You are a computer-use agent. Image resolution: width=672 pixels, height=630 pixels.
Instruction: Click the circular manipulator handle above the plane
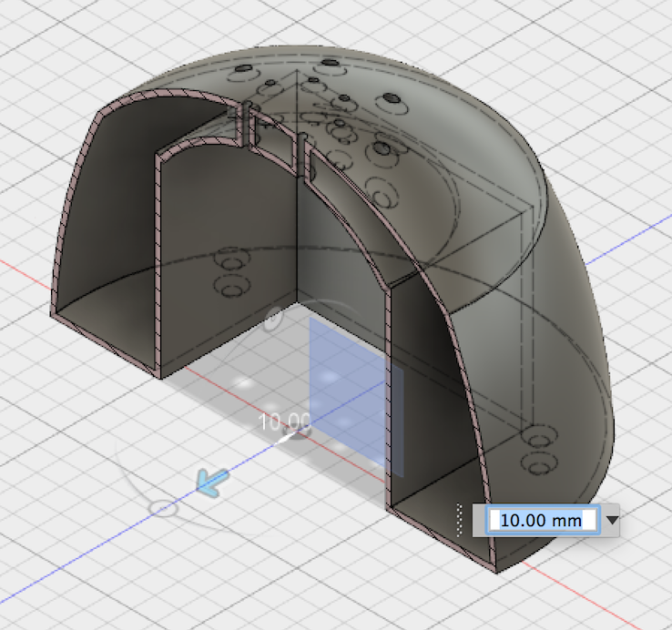[x=273, y=320]
